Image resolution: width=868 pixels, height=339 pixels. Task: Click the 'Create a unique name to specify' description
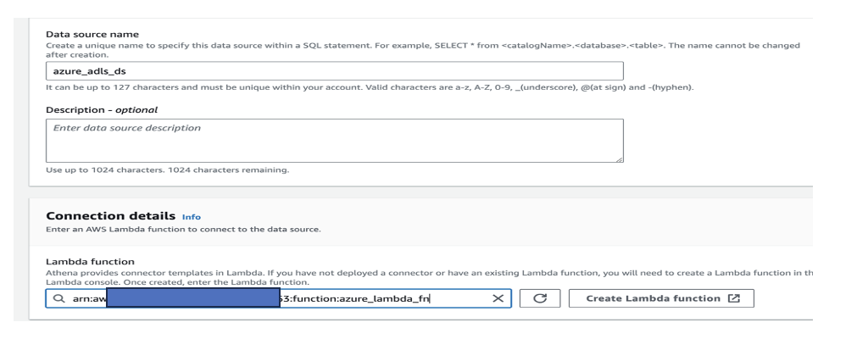coord(423,50)
